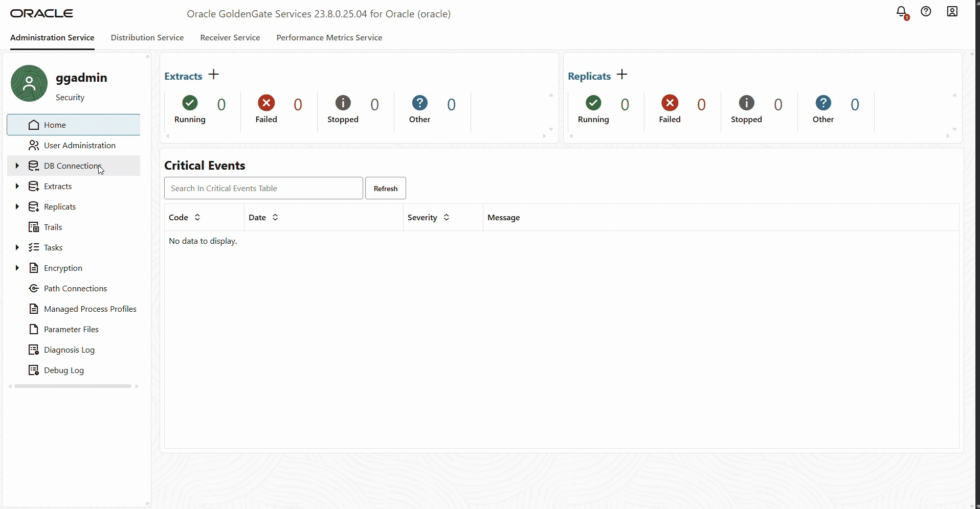Select Home in the navigation sidebar
The width and height of the screenshot is (980, 509).
coord(74,125)
